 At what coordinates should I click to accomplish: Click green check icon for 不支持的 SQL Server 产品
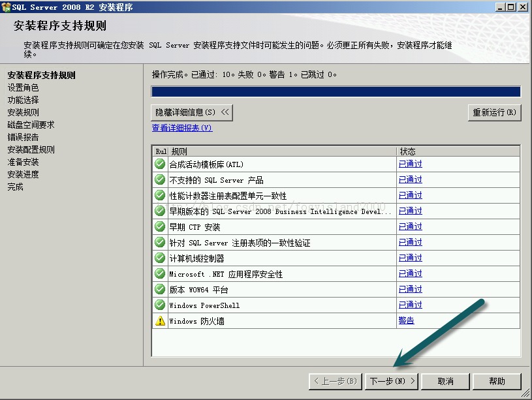(160, 180)
